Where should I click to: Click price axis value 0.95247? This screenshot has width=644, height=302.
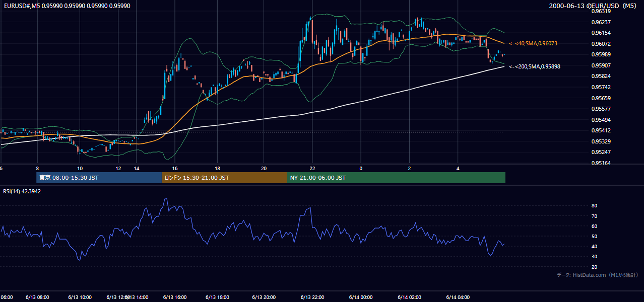pos(601,152)
